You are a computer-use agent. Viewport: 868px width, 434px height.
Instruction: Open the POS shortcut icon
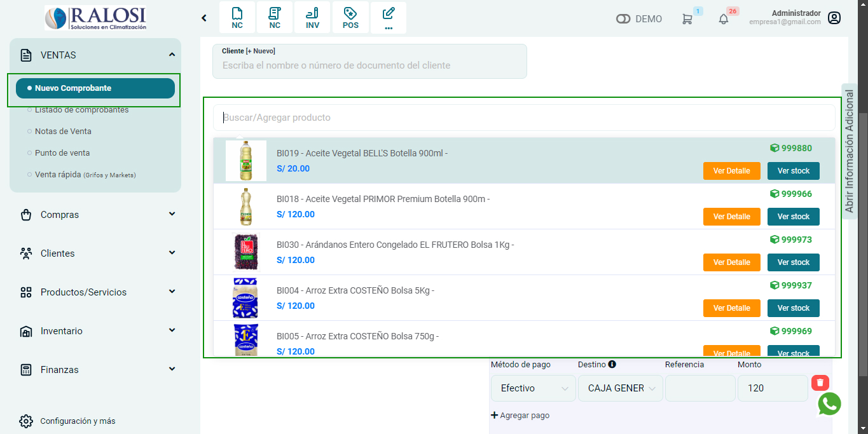tap(350, 17)
